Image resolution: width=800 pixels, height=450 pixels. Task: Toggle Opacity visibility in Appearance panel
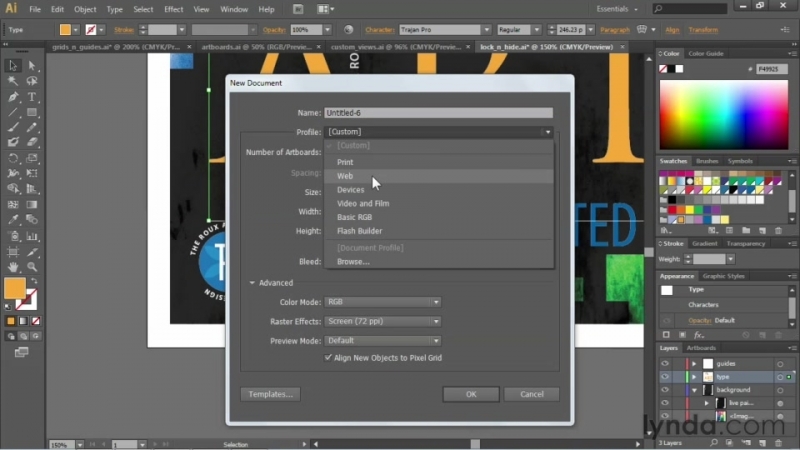coord(666,320)
